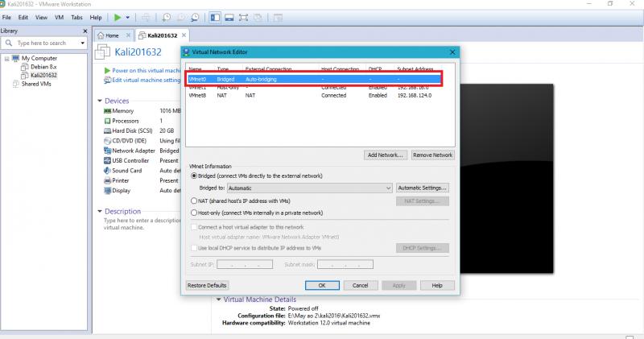Click the Send Ctrl+Alt+Del toolbar icon
This screenshot has width=644, height=339.
tap(146, 17)
